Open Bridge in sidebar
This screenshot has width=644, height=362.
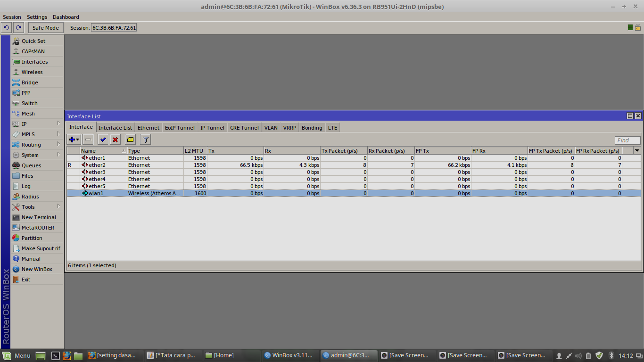37,82
